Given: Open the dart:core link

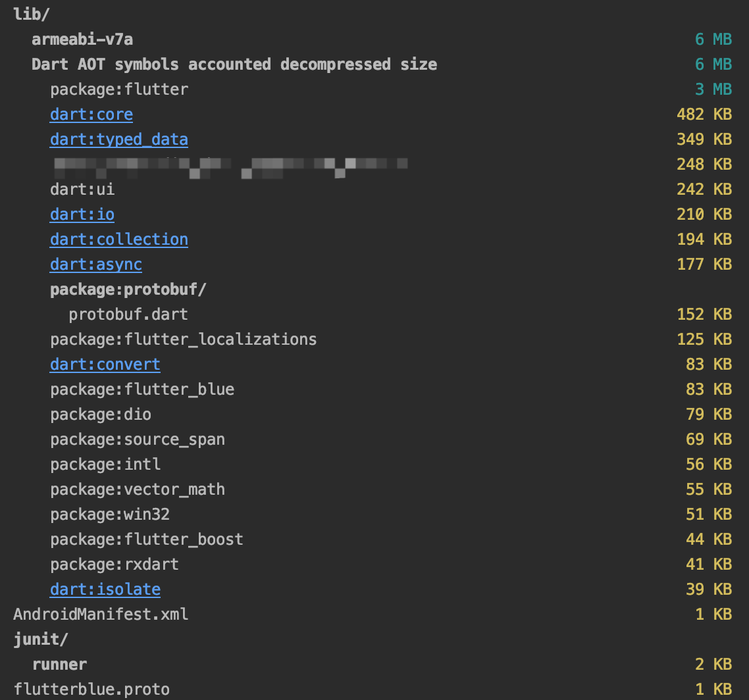Looking at the screenshot, I should [91, 114].
